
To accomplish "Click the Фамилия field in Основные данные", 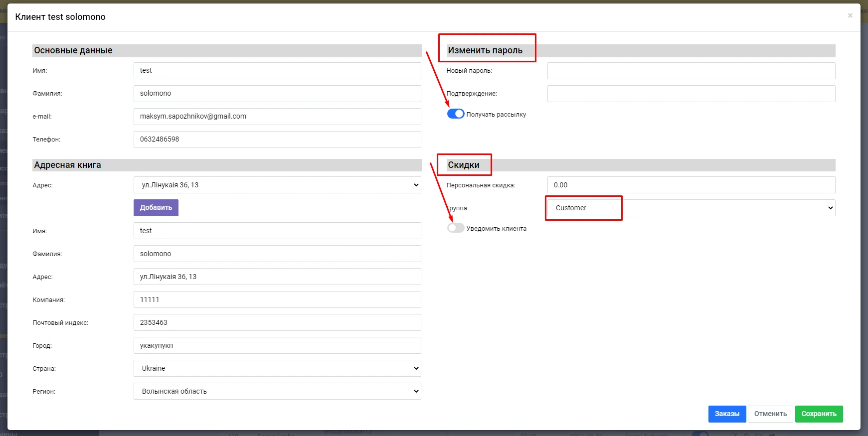I will [277, 94].
